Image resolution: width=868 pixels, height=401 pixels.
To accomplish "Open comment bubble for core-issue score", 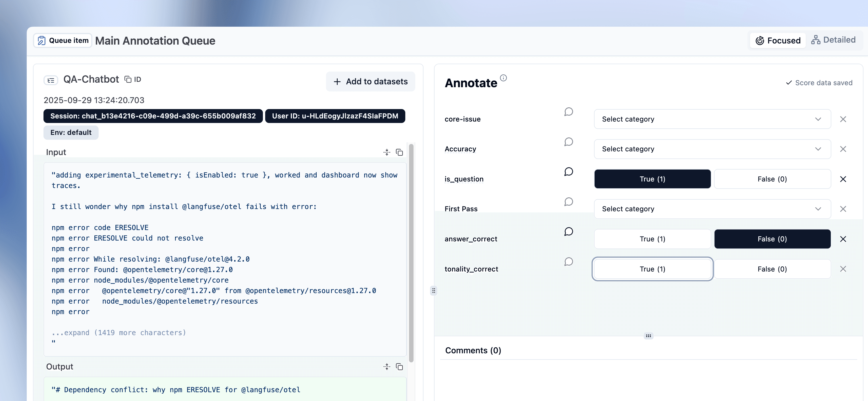I will pyautogui.click(x=568, y=112).
